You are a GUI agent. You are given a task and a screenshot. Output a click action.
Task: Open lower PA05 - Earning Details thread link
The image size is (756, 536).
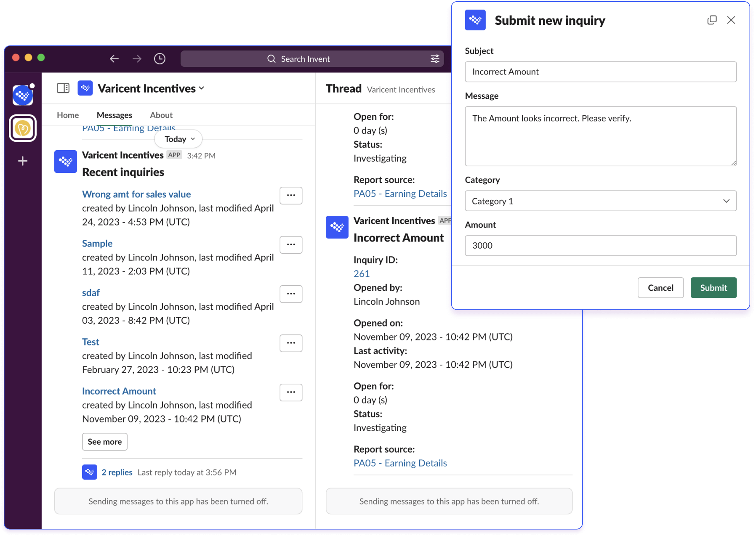coord(400,463)
